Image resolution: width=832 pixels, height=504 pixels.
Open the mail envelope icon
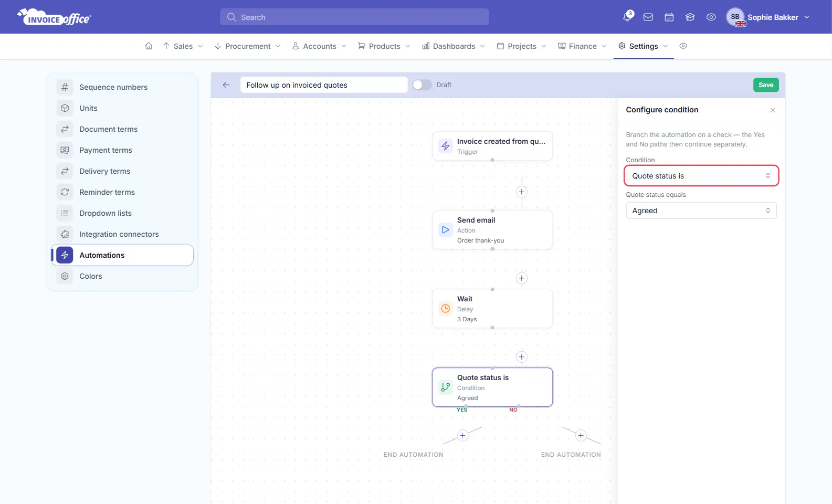pyautogui.click(x=648, y=17)
